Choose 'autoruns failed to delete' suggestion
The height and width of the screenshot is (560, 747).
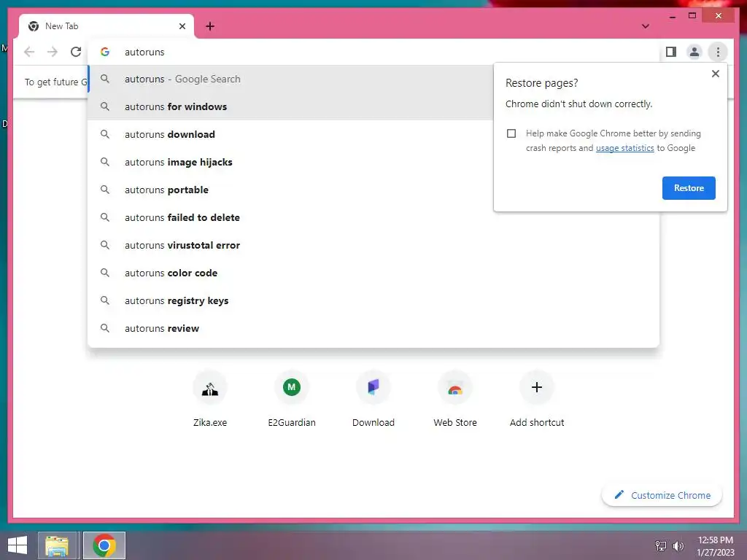pyautogui.click(x=373, y=217)
